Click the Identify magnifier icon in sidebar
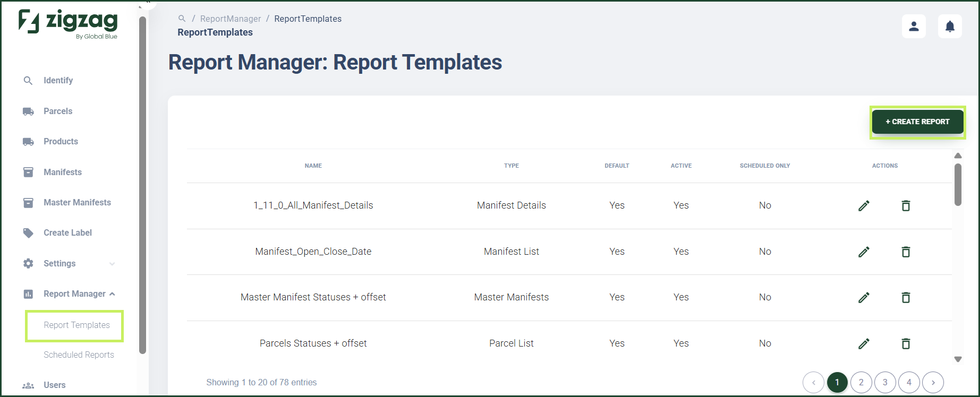This screenshot has height=397, width=980. pyautogui.click(x=28, y=81)
